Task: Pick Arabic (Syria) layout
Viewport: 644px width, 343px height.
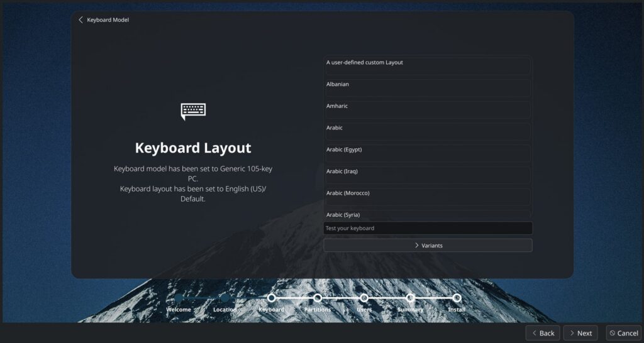Action: [x=428, y=214]
